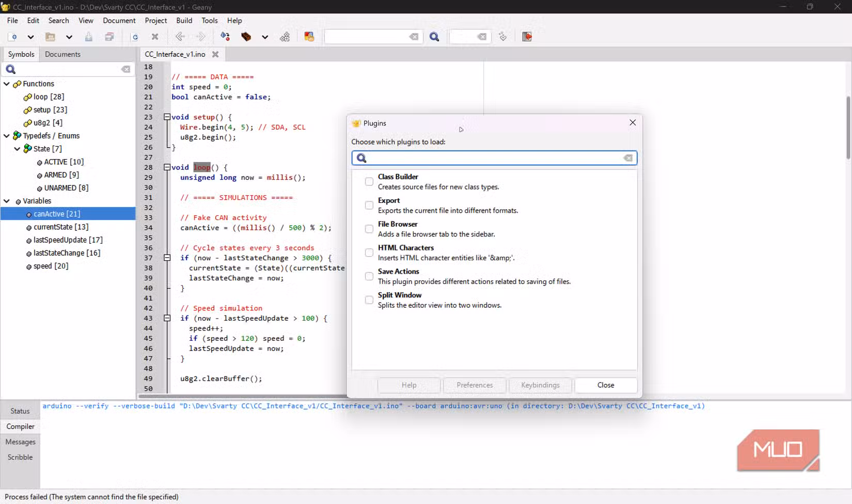Open the Build menu

tap(184, 21)
